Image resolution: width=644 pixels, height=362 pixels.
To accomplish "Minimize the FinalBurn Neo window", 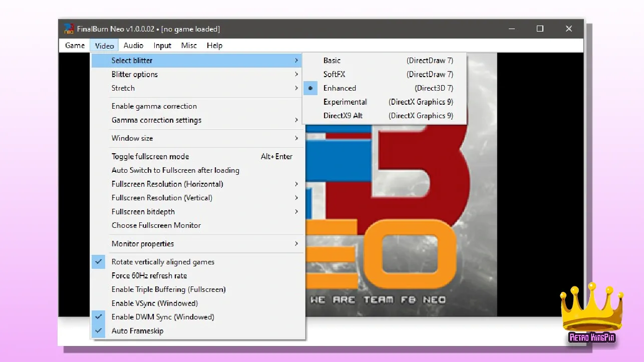I will pyautogui.click(x=511, y=29).
